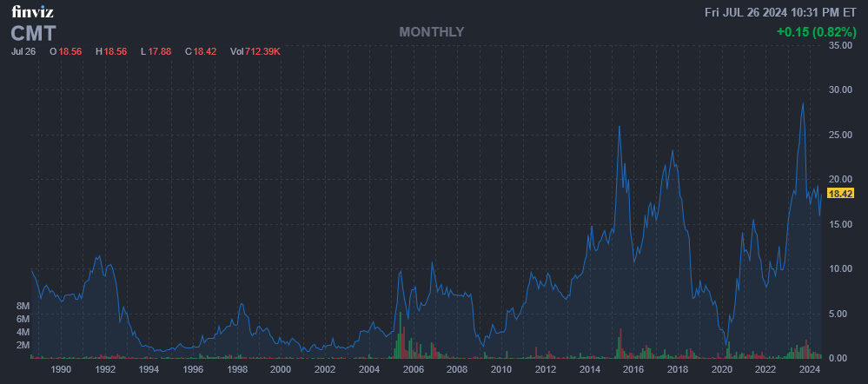Click the finviz logo
This screenshot has width=868, height=384.
pos(29,12)
